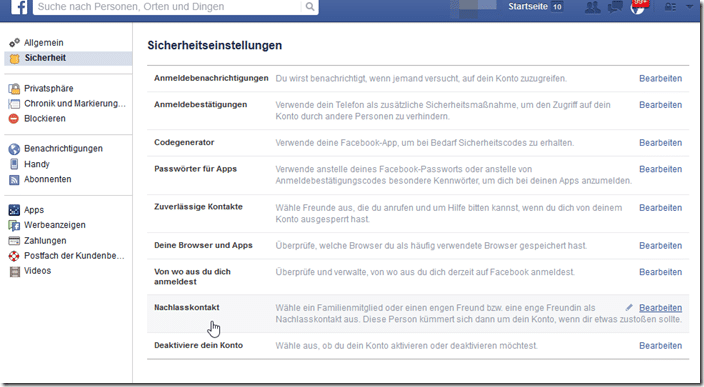Screen dimensions: 704x387
Task: Open the account menu dropdown arrow
Action: [689, 7]
